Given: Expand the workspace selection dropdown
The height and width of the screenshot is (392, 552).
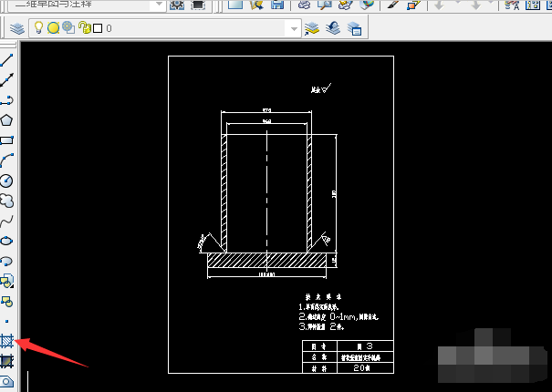Looking at the screenshot, I should pos(159,5).
